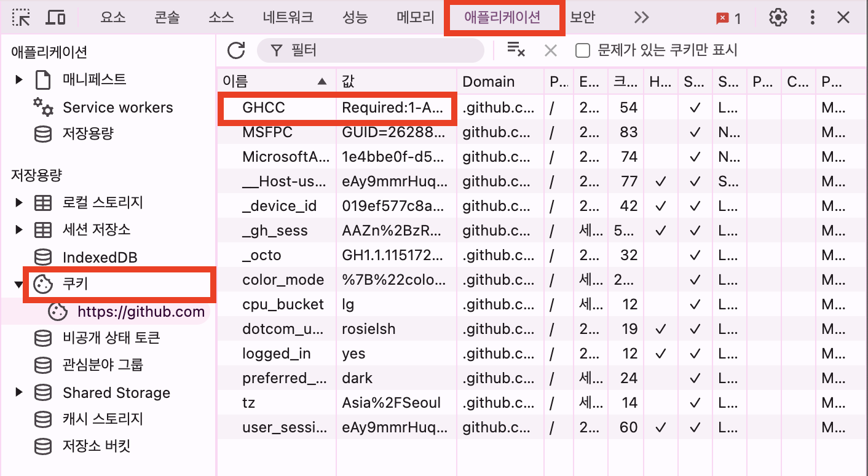Click the filter funnel icon

[277, 50]
